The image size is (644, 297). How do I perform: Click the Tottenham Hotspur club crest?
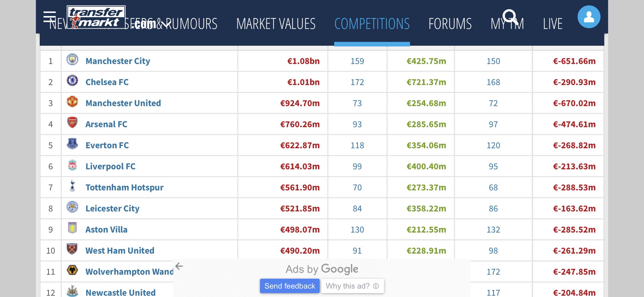(72, 186)
